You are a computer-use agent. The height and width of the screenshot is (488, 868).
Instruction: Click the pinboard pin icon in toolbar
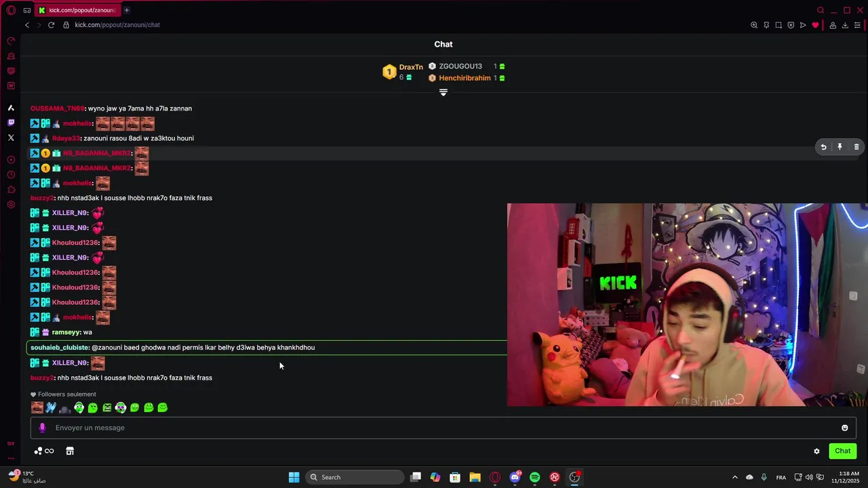pyautogui.click(x=766, y=25)
